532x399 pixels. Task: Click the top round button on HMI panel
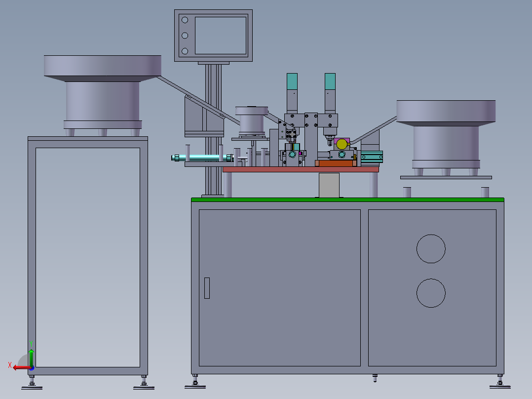(x=185, y=20)
